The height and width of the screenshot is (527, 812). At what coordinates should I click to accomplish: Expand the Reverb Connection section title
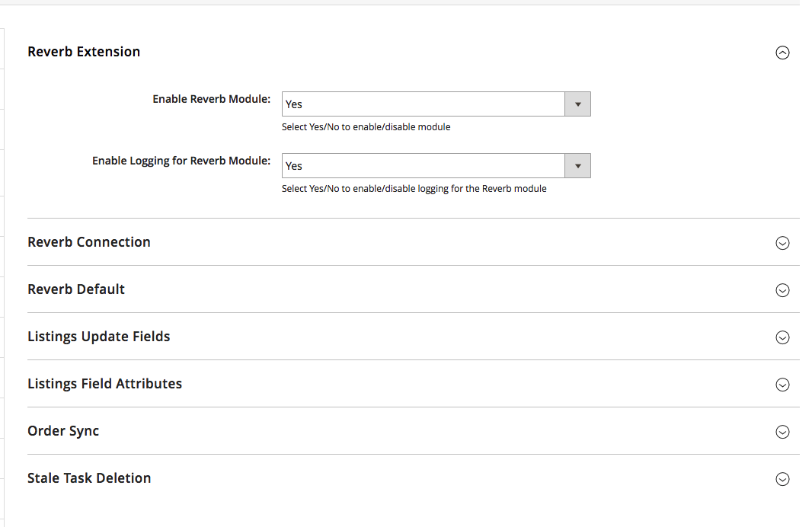click(x=89, y=242)
